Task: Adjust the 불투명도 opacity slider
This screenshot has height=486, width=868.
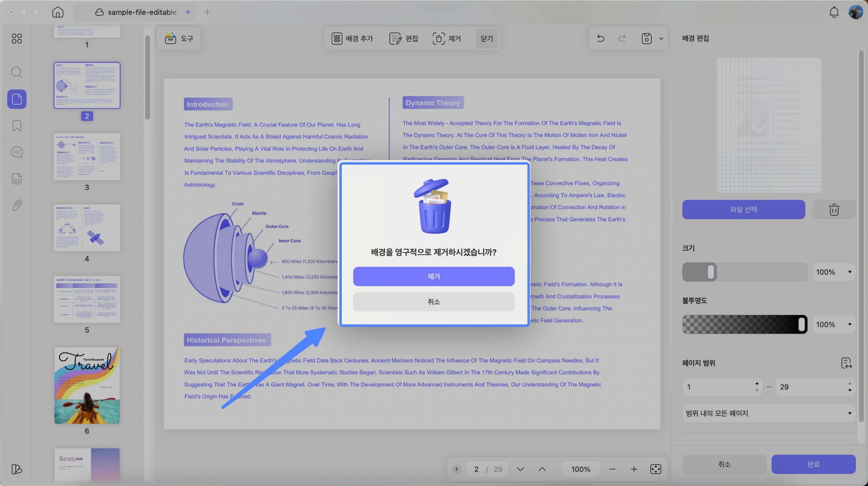Action: tap(745, 325)
